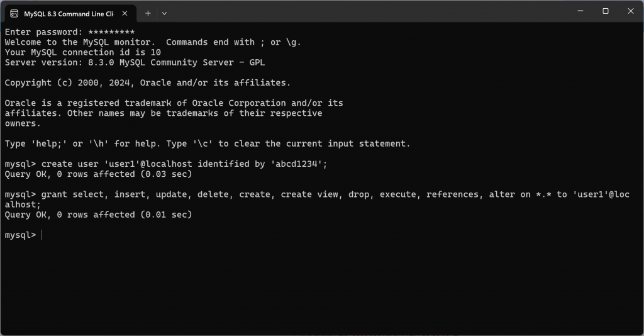Click the 'Query OK' line showing 0.03 sec

(x=99, y=174)
